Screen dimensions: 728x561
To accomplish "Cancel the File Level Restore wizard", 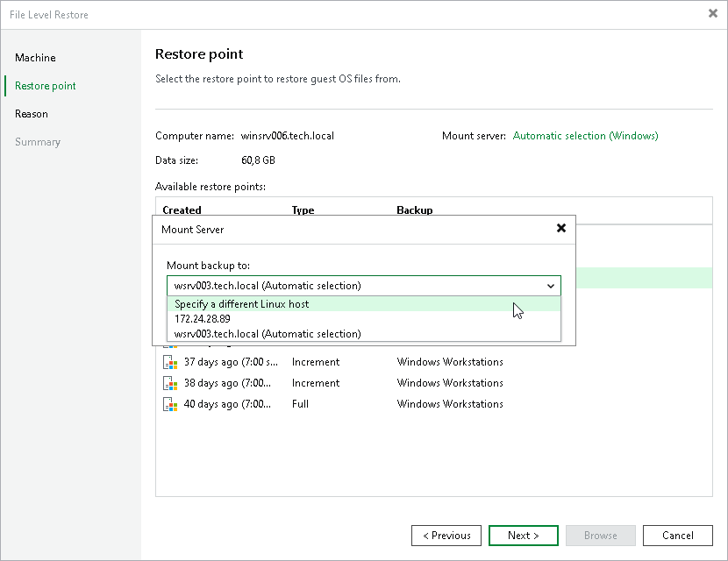I will (x=677, y=536).
